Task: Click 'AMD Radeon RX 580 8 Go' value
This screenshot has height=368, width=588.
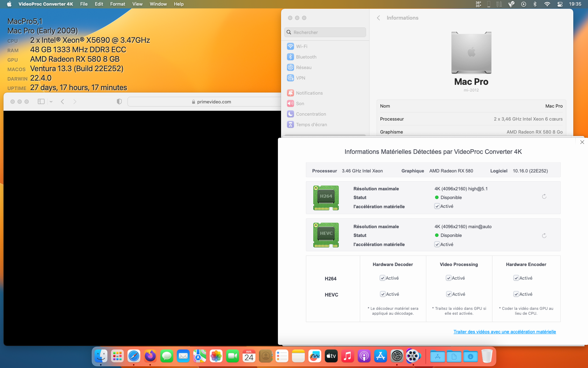Action: pos(535,132)
